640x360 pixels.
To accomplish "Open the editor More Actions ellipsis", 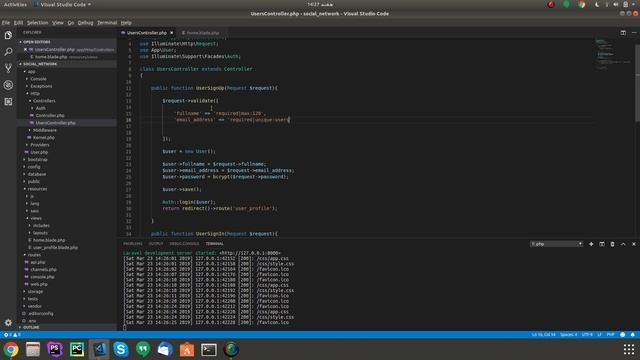I will coord(634,33).
